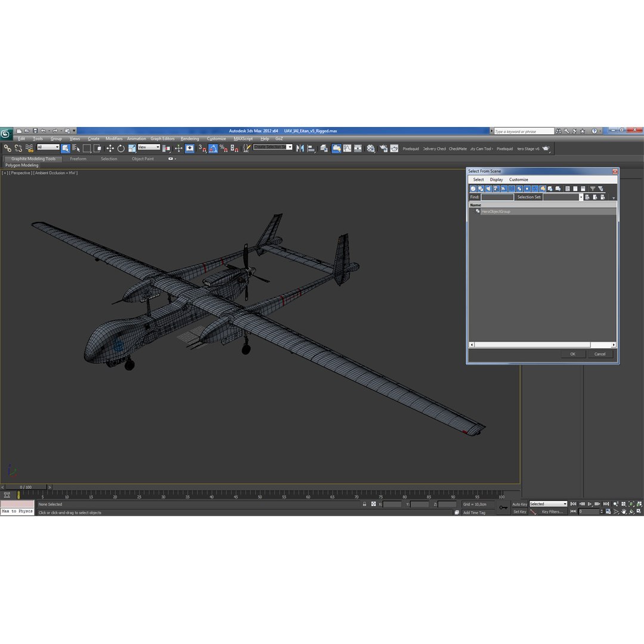Screen dimensions: 644x644
Task: Open Curve Editor from toolbar
Action: click(348, 148)
